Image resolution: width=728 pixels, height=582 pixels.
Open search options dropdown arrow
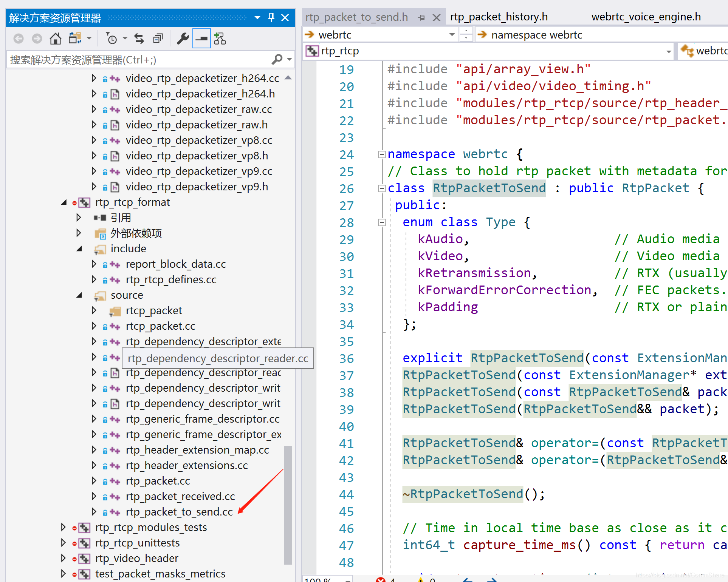(x=290, y=60)
